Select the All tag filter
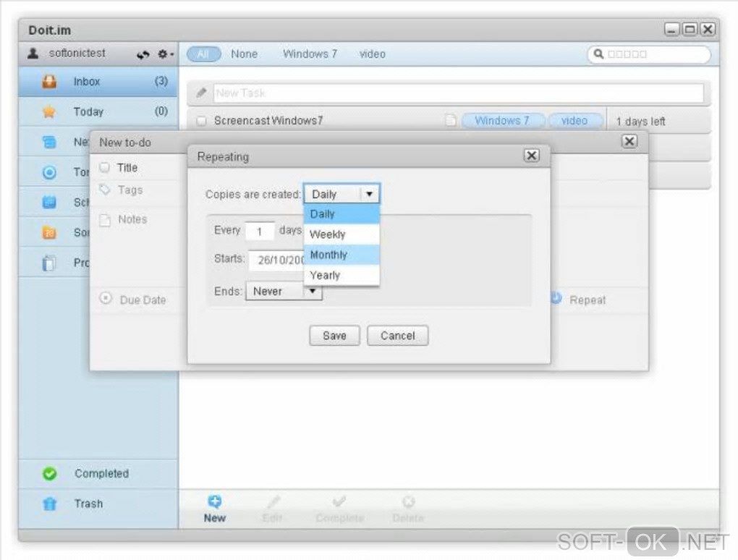 (x=203, y=54)
